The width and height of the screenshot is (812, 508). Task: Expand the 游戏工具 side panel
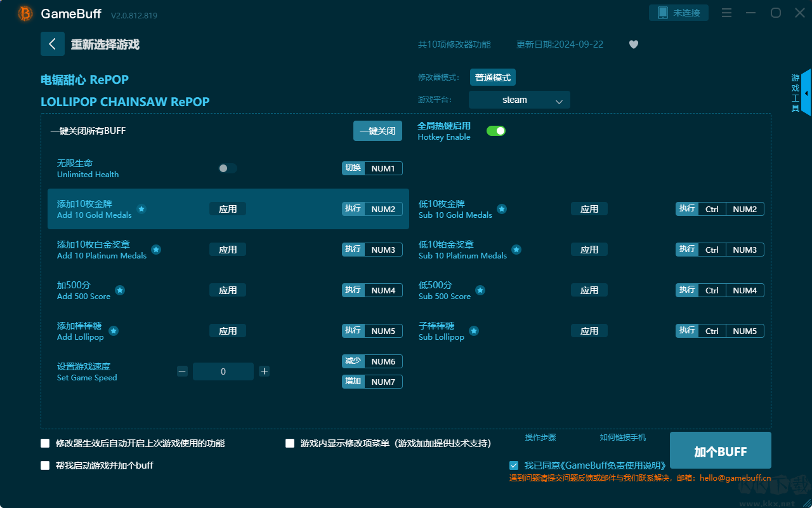pos(806,93)
